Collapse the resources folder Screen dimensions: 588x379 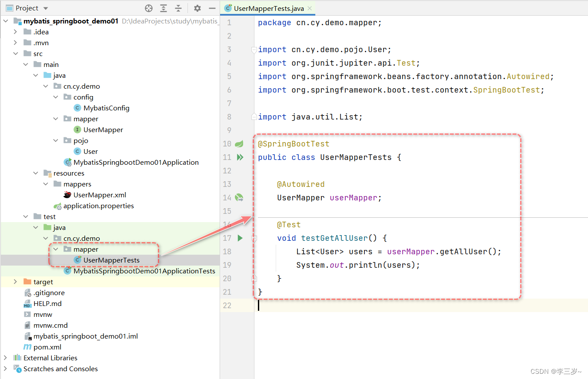36,173
